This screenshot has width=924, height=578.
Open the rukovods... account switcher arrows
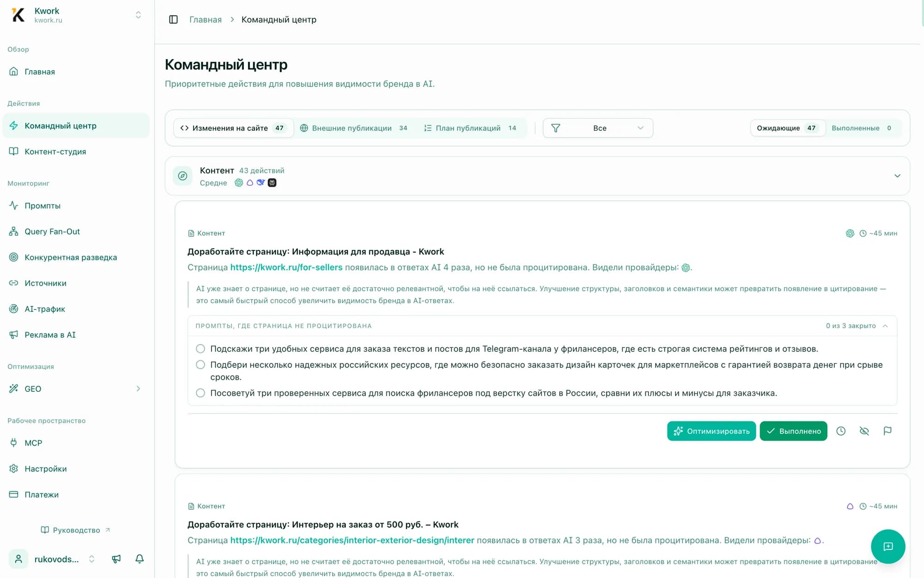[91, 559]
